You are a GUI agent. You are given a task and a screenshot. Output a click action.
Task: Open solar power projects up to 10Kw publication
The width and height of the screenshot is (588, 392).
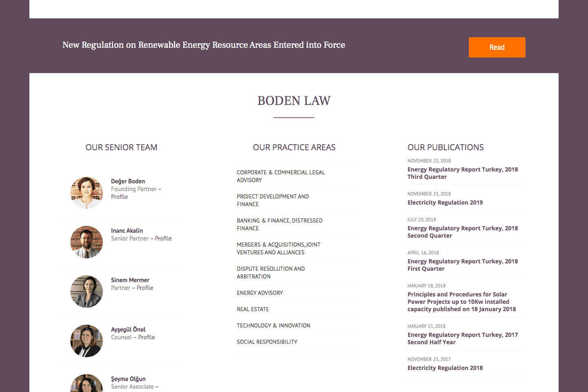461,301
